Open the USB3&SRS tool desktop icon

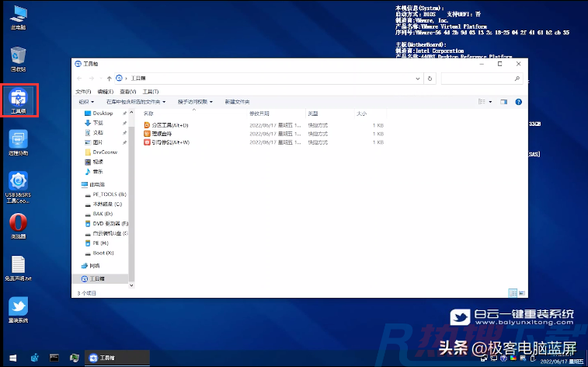18,187
